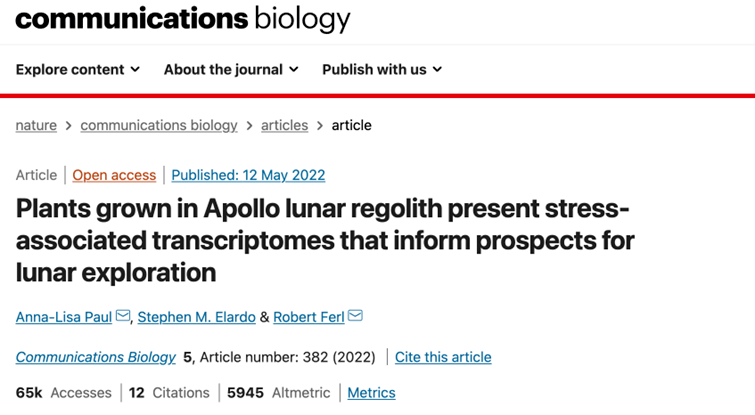Open author Stephen M. Elardo's details
The width and height of the screenshot is (755, 415).
pos(196,317)
